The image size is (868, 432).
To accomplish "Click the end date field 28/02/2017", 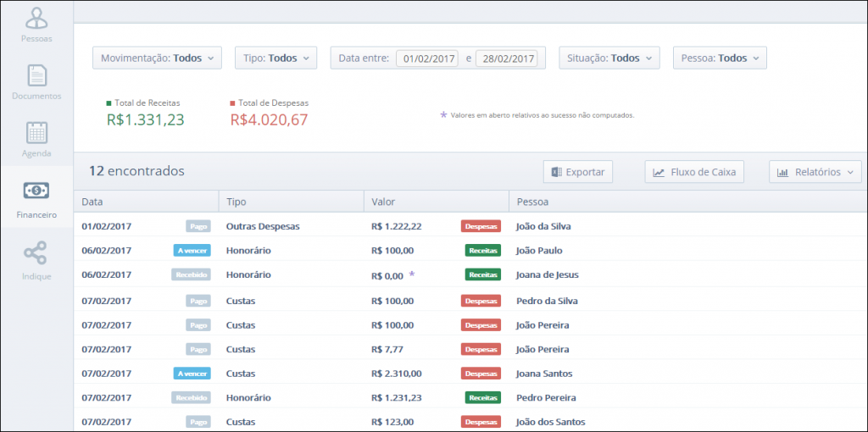I will pyautogui.click(x=506, y=59).
